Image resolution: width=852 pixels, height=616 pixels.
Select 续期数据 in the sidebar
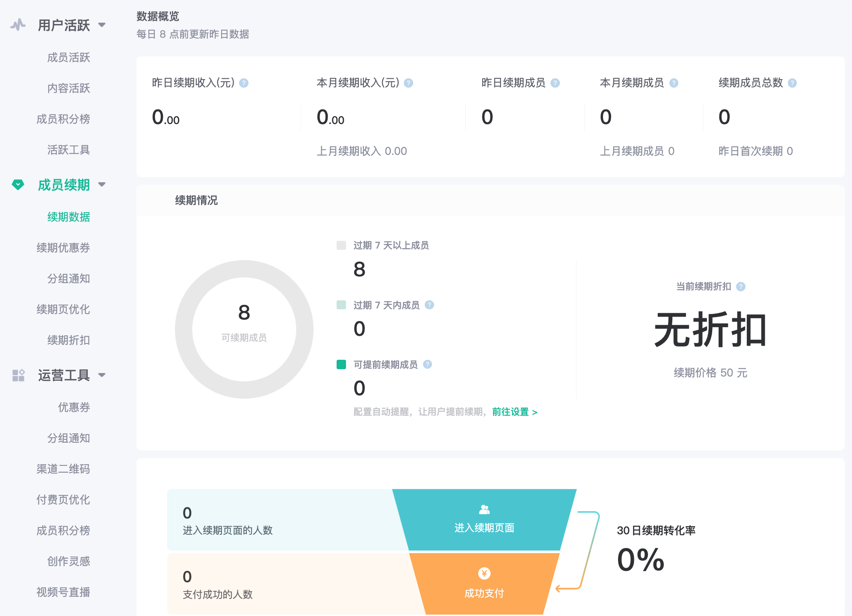tap(68, 217)
